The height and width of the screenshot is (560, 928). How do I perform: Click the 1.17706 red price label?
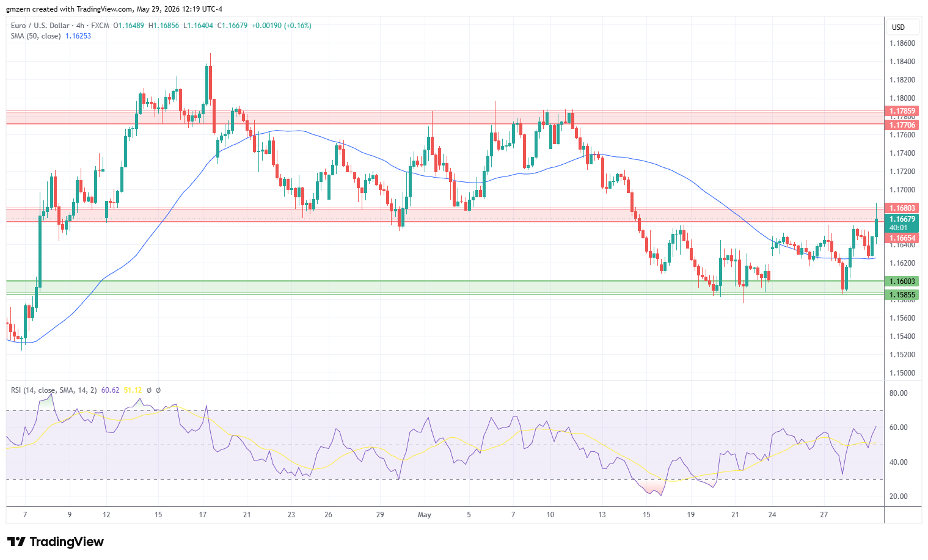pyautogui.click(x=902, y=125)
